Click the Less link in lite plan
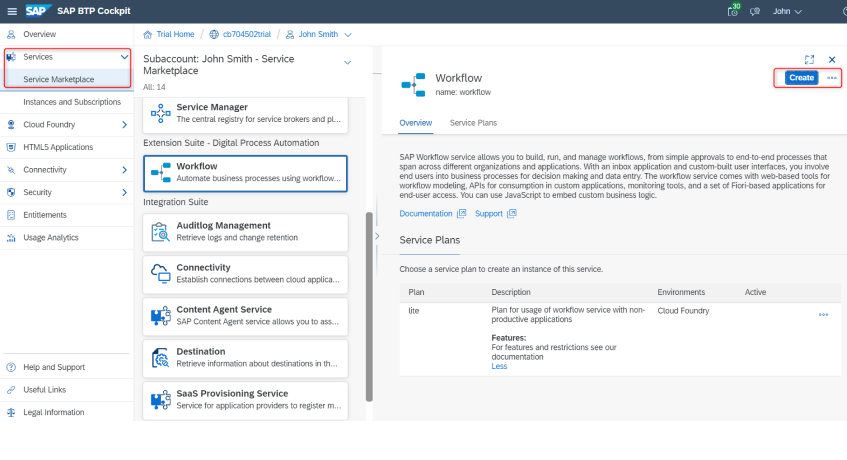Viewport: 847px width, 460px height. point(499,366)
